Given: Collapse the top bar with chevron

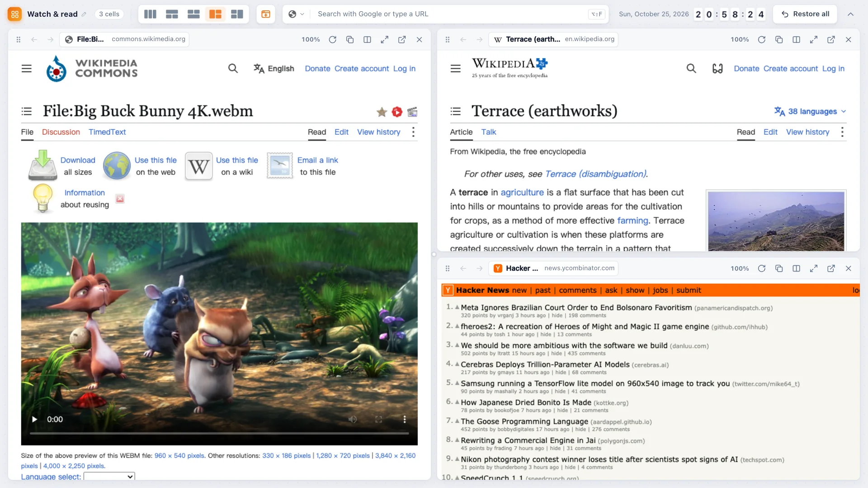Looking at the screenshot, I should tap(850, 14).
